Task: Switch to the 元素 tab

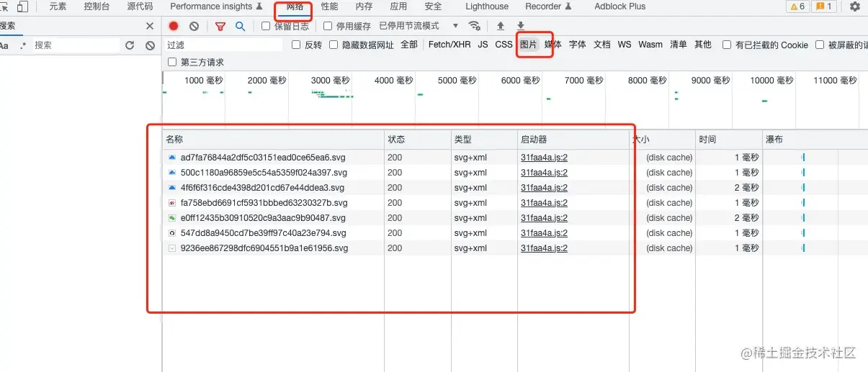Action: click(58, 6)
